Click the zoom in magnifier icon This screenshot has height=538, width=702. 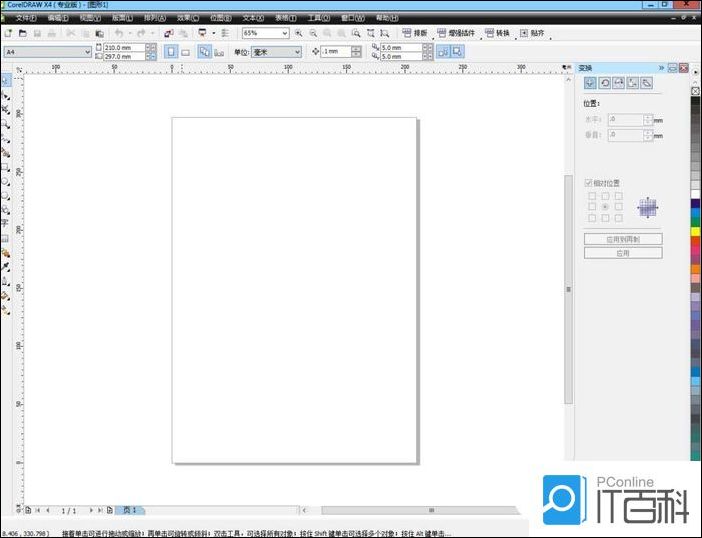(298, 33)
